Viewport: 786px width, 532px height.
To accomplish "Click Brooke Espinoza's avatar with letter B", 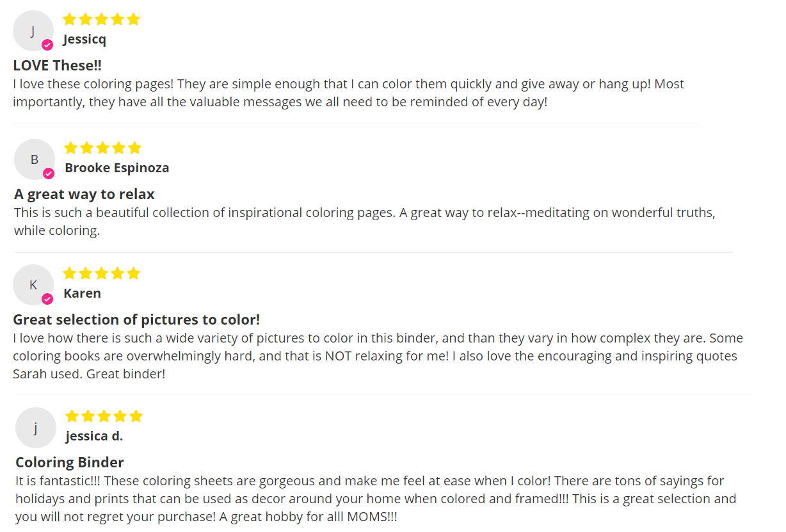I will pyautogui.click(x=35, y=159).
